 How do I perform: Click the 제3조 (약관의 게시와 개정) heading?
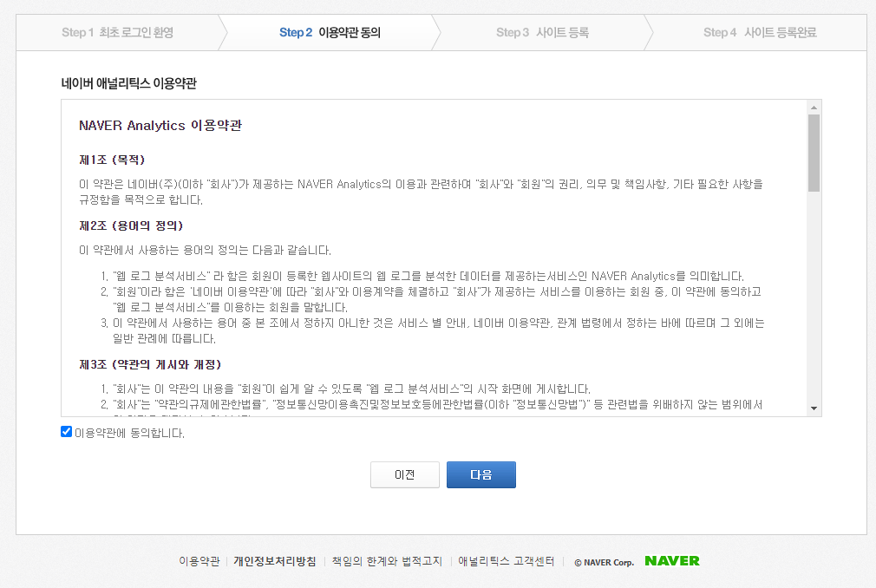click(150, 364)
